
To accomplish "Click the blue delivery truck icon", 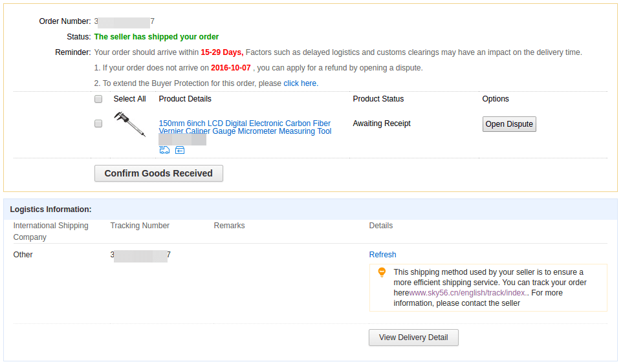I will [x=164, y=150].
